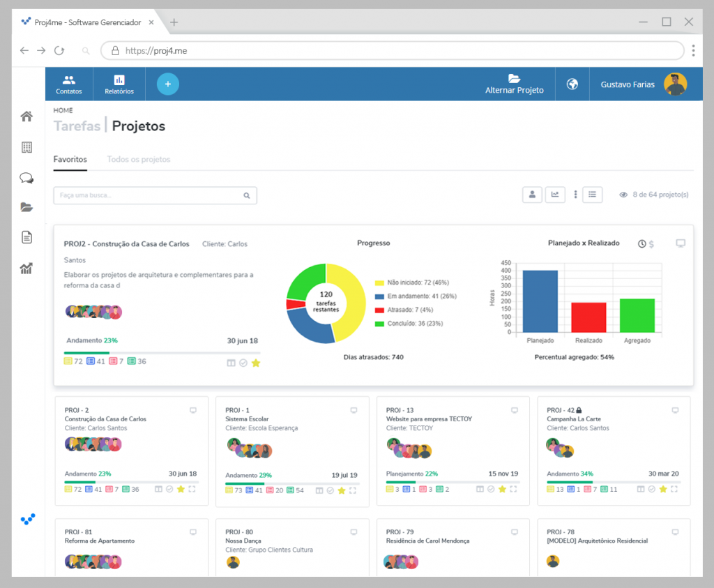Toggle the eye icon beside project count
The height and width of the screenshot is (588, 714).
[x=623, y=195]
